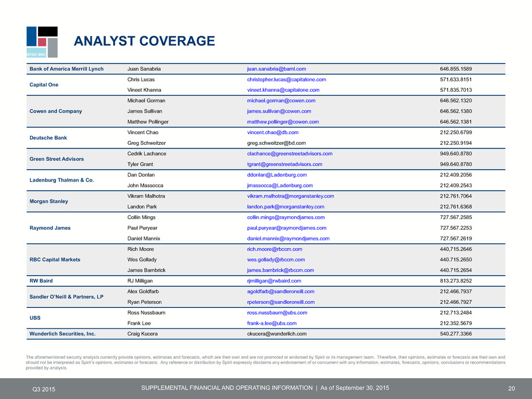Screen dimensions: 532x399
Task: Click james.bambrick@rbccm.com email link
Action: pos(281,271)
